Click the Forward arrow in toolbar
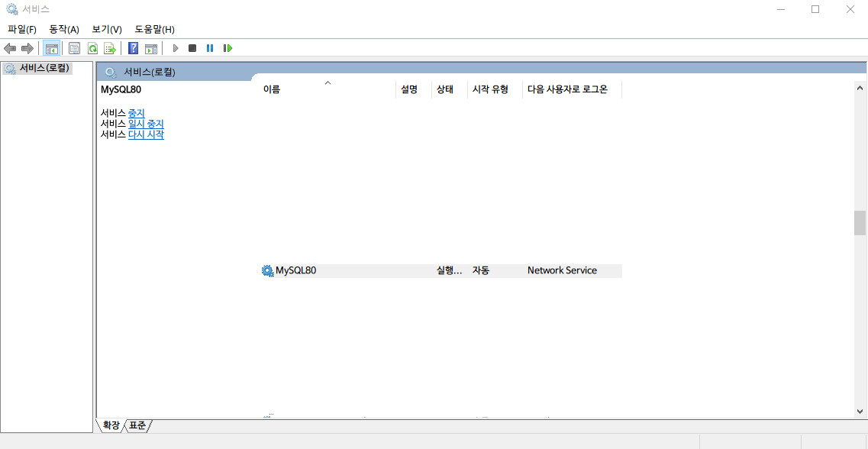868x449 pixels. pyautogui.click(x=27, y=48)
